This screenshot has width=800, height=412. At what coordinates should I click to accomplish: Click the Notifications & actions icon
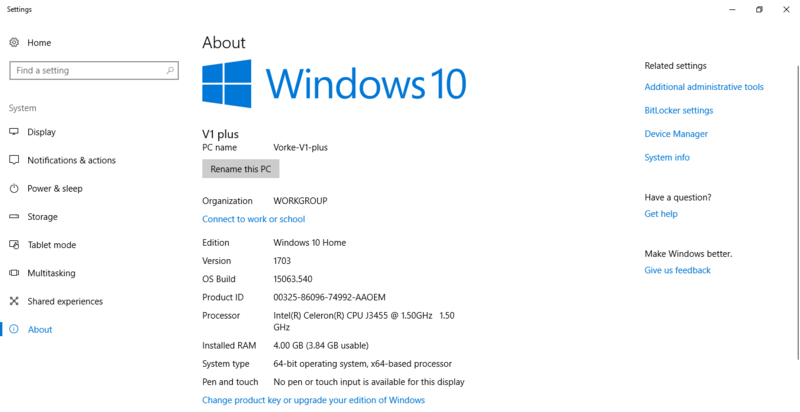click(x=14, y=160)
